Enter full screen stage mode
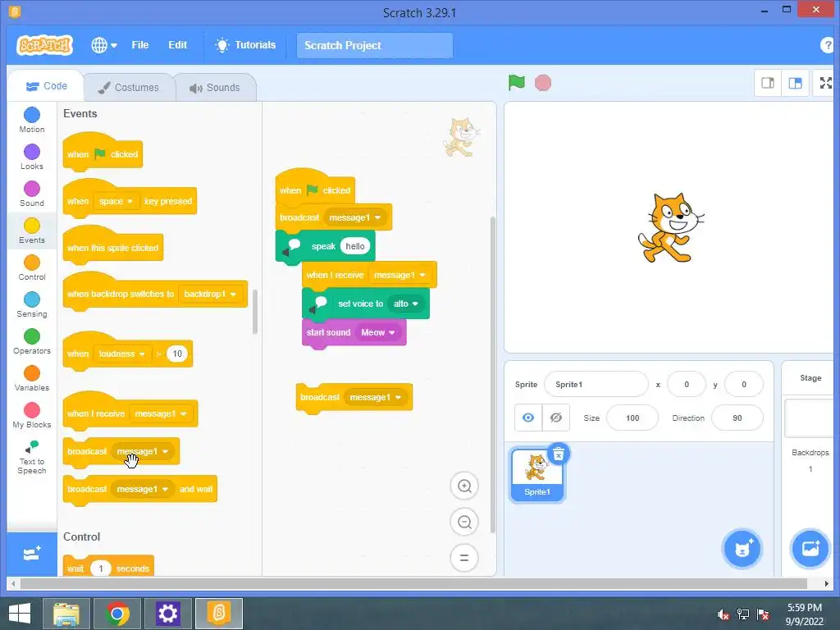The height and width of the screenshot is (630, 840). [x=825, y=83]
